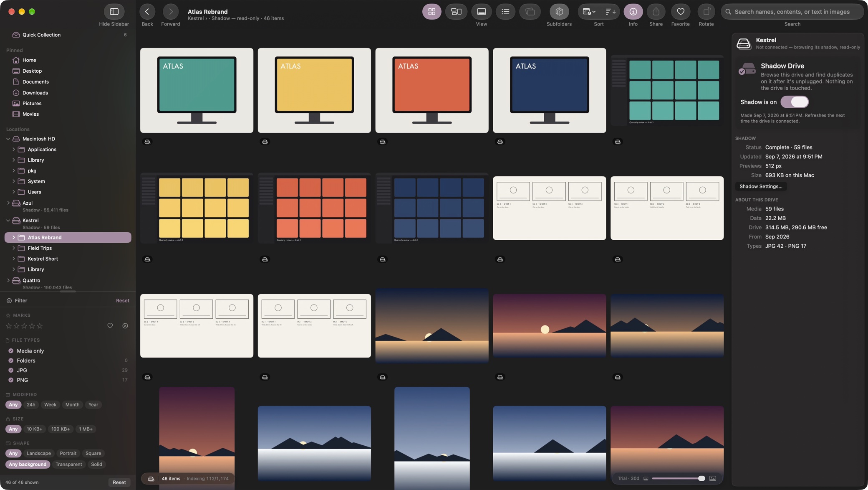
Task: Expand the pkg folder
Action: click(13, 171)
